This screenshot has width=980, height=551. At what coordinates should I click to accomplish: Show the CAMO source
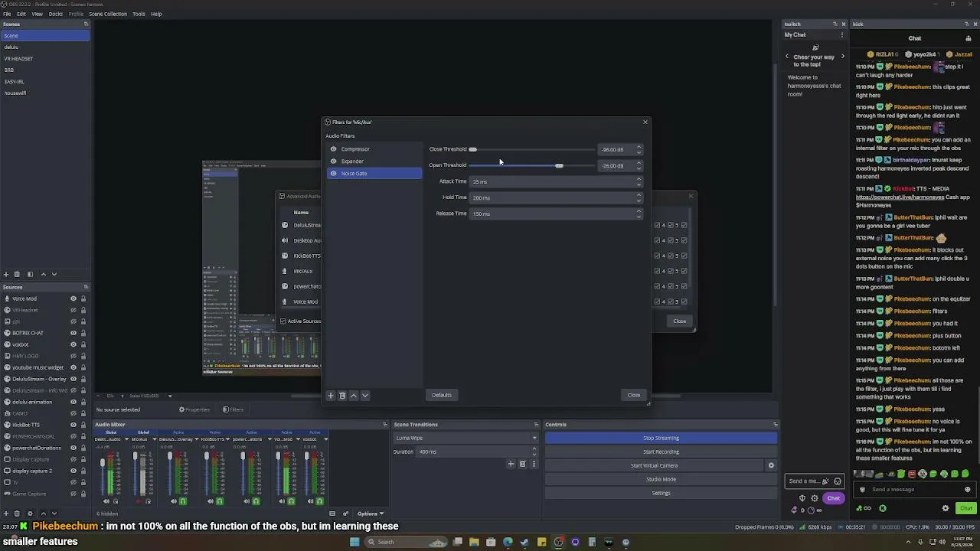(73, 413)
